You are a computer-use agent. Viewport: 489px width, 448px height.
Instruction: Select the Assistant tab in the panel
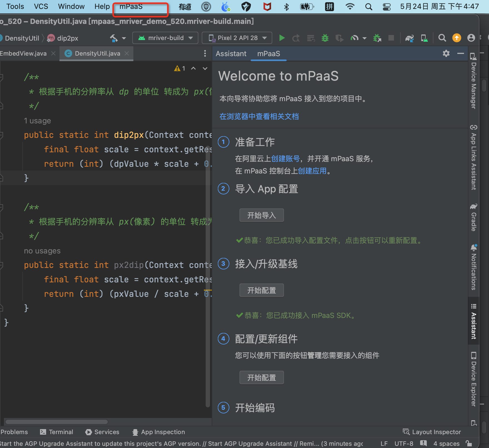click(231, 54)
